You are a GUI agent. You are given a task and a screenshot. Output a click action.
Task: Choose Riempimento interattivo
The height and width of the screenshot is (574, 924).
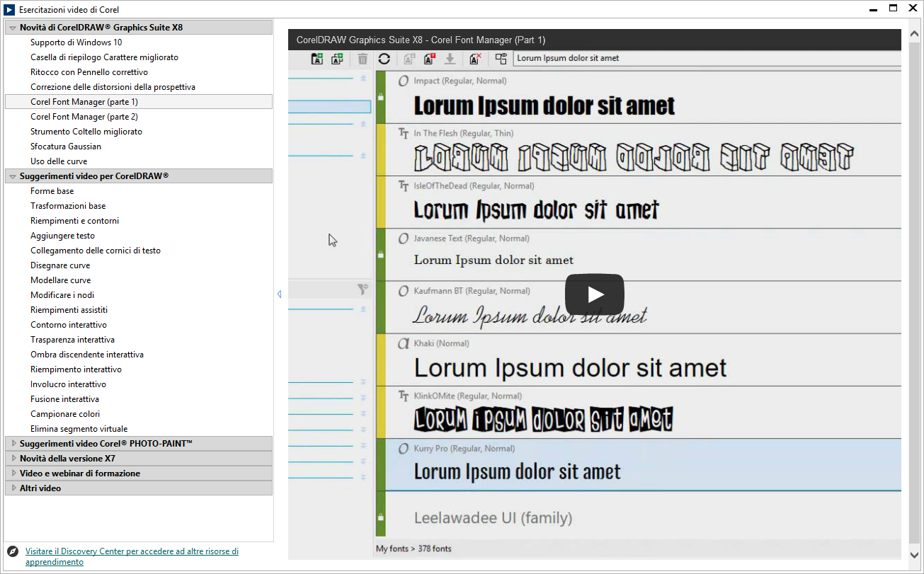coord(76,369)
